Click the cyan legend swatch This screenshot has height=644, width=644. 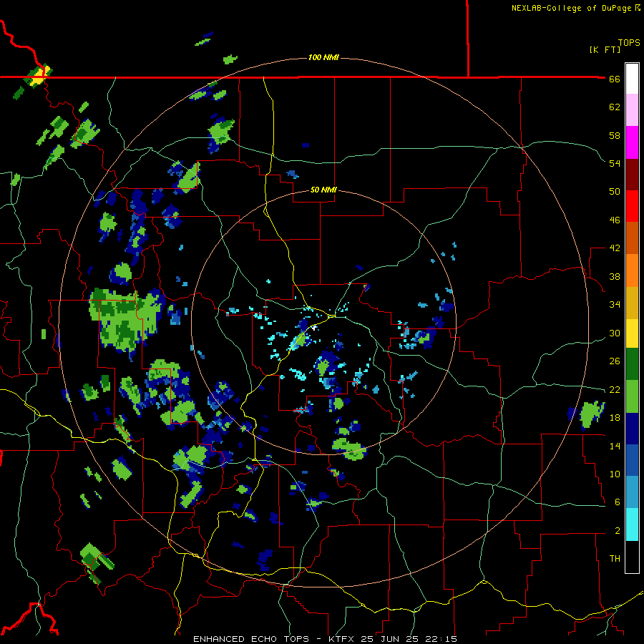(632, 525)
